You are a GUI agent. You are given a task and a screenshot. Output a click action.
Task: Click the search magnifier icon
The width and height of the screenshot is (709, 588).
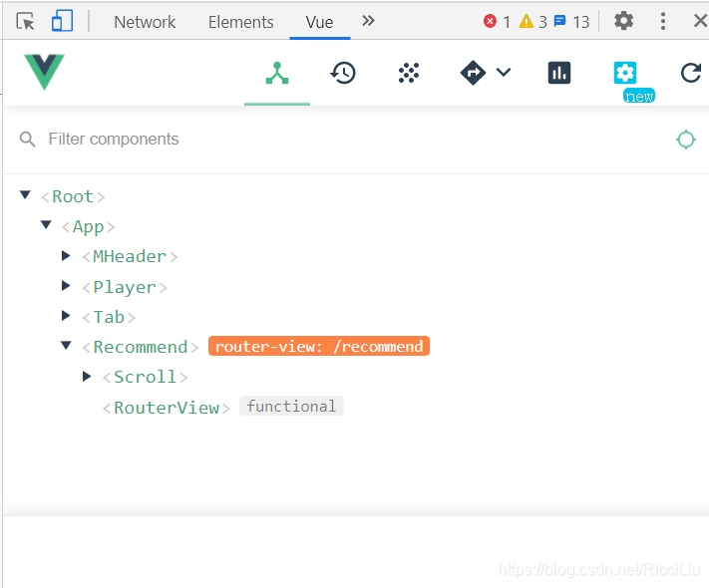point(27,140)
